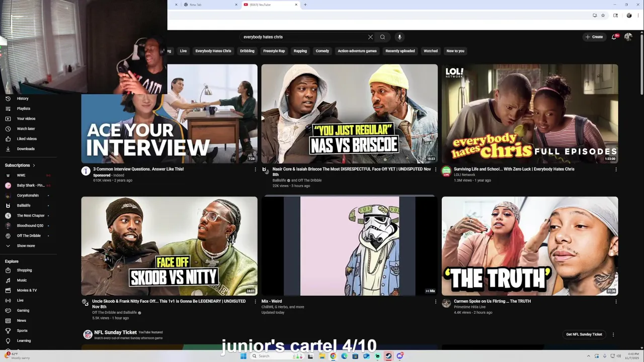Open options menu for Carmen Spoke video
The height and width of the screenshot is (362, 644).
point(616,302)
